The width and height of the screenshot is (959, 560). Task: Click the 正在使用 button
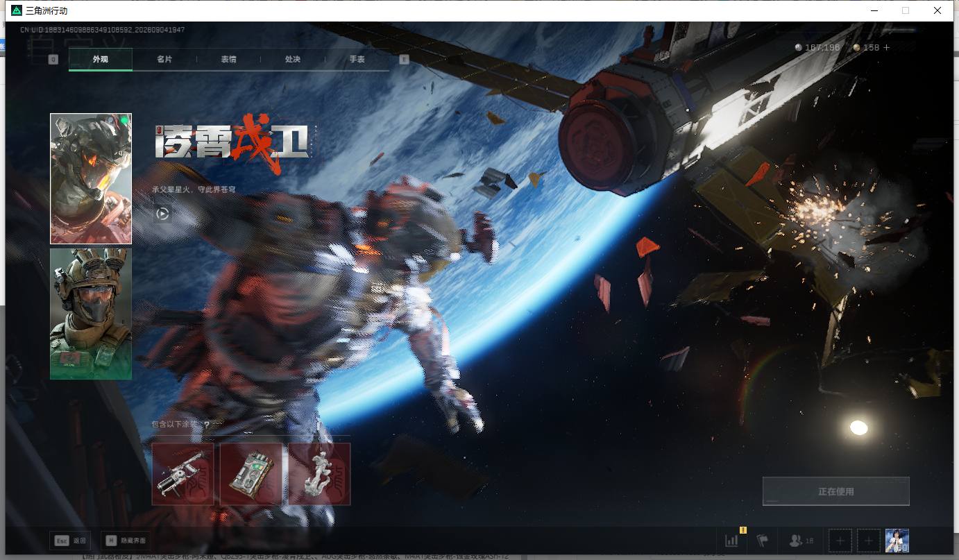836,491
